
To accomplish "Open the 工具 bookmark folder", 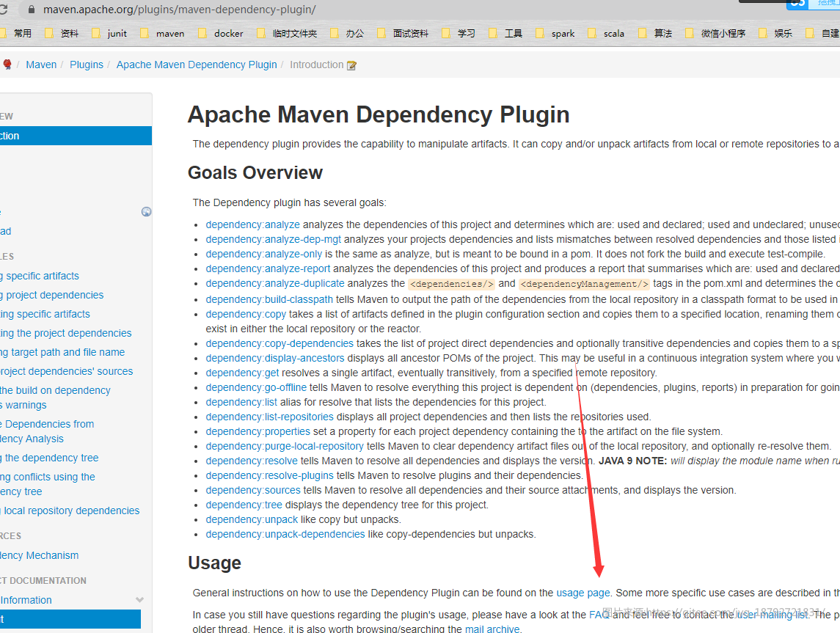I will 505,33.
